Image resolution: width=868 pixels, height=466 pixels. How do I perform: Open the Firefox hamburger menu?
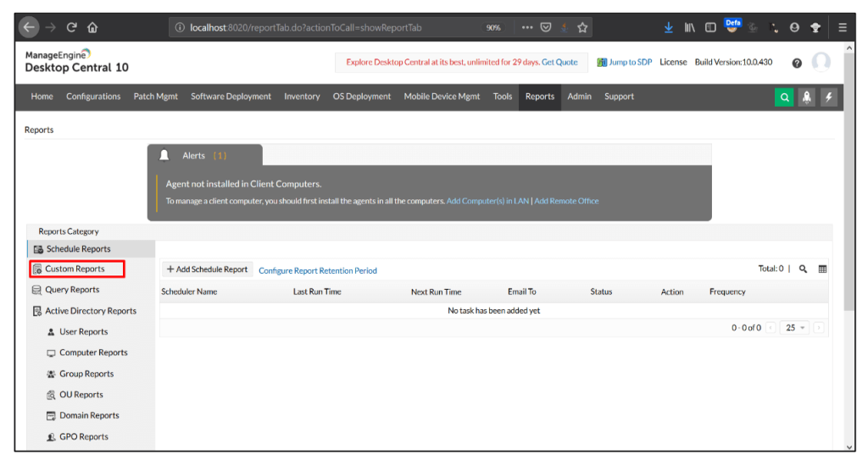click(843, 27)
